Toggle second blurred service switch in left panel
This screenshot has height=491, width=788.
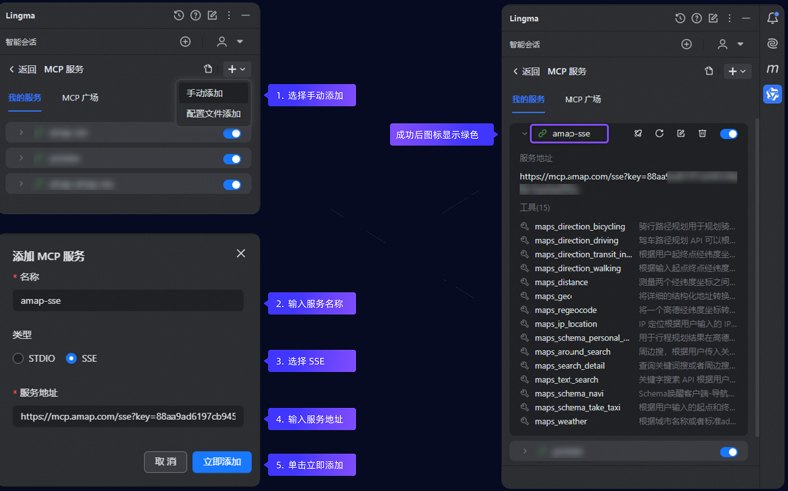[232, 159]
